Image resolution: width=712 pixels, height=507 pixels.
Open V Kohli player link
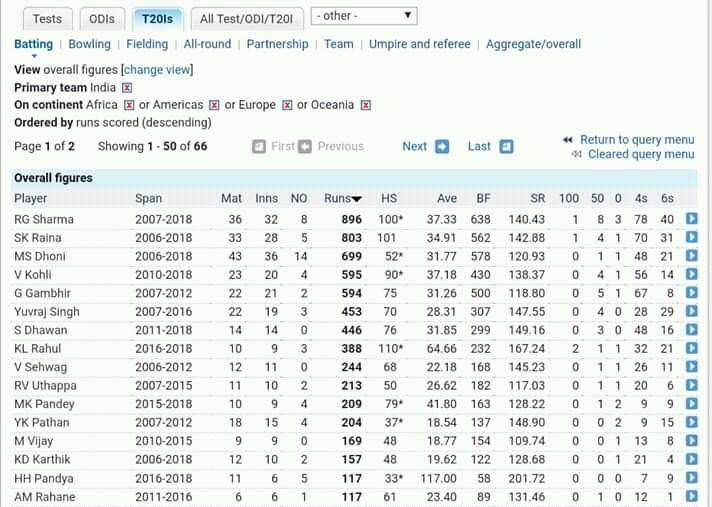tap(33, 275)
